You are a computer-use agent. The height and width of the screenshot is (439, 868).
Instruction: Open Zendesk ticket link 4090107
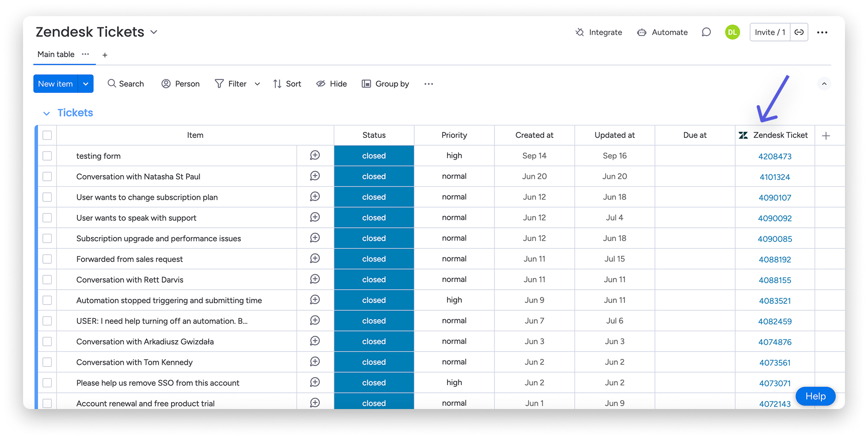pos(775,198)
